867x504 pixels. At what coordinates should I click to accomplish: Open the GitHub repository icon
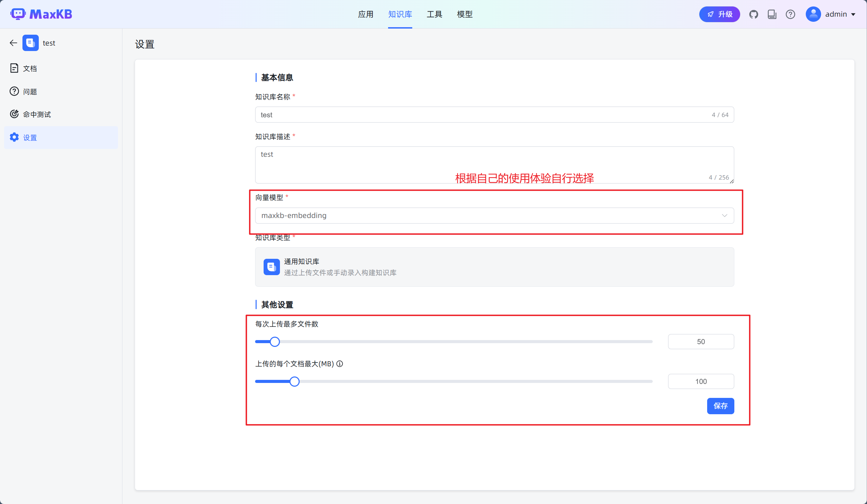[753, 14]
